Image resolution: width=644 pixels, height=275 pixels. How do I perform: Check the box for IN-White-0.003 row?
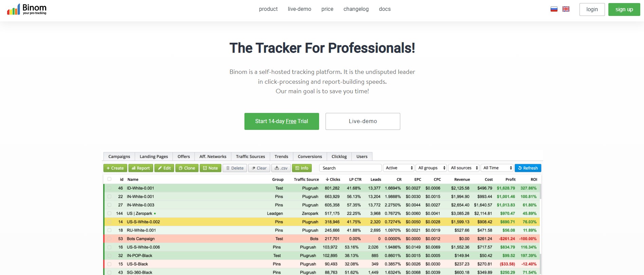(109, 205)
